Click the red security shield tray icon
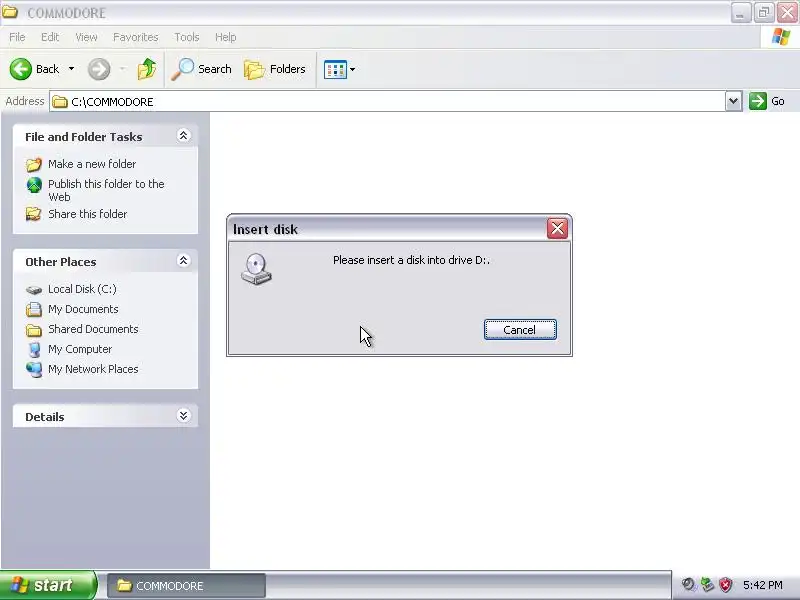Viewport: 800px width, 600px height. [x=725, y=585]
